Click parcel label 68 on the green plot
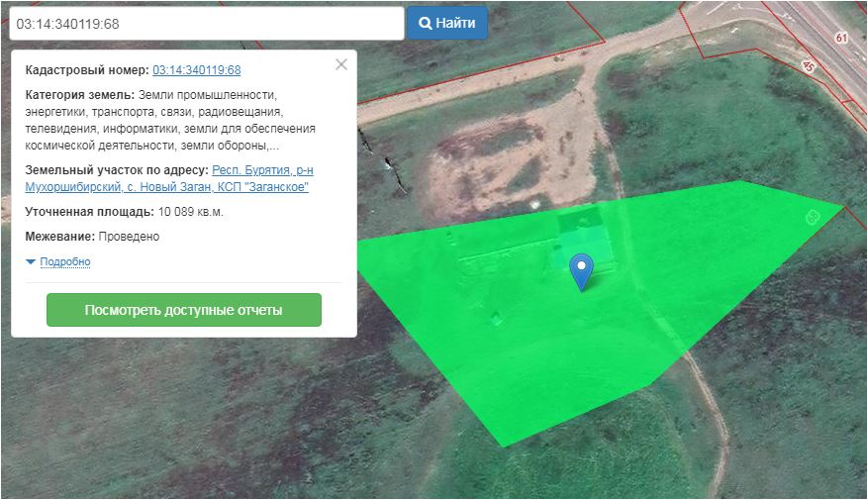868x500 pixels. [x=814, y=217]
